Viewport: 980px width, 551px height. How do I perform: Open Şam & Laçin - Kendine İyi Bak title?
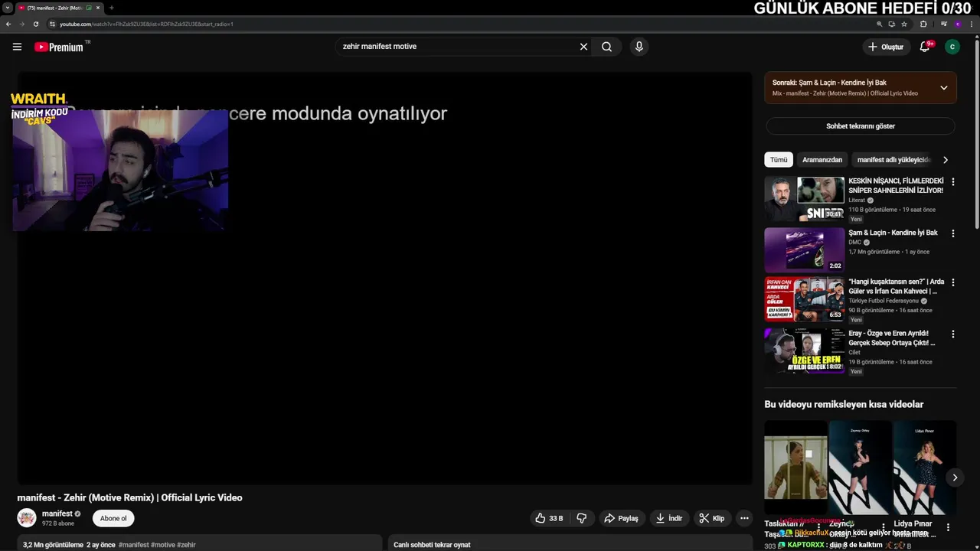click(893, 233)
